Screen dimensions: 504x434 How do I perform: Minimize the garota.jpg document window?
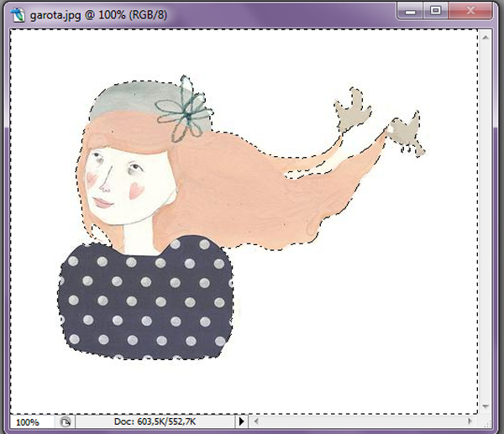click(x=411, y=11)
